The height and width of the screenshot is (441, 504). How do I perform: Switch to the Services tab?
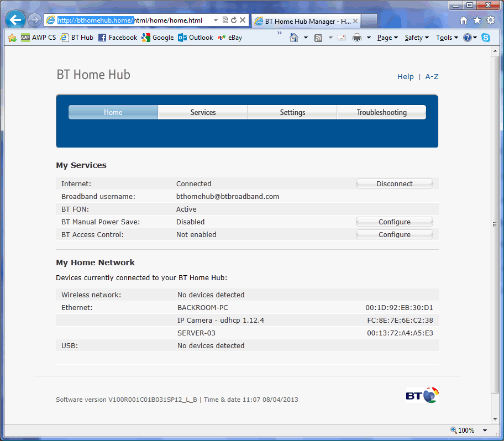tap(203, 112)
